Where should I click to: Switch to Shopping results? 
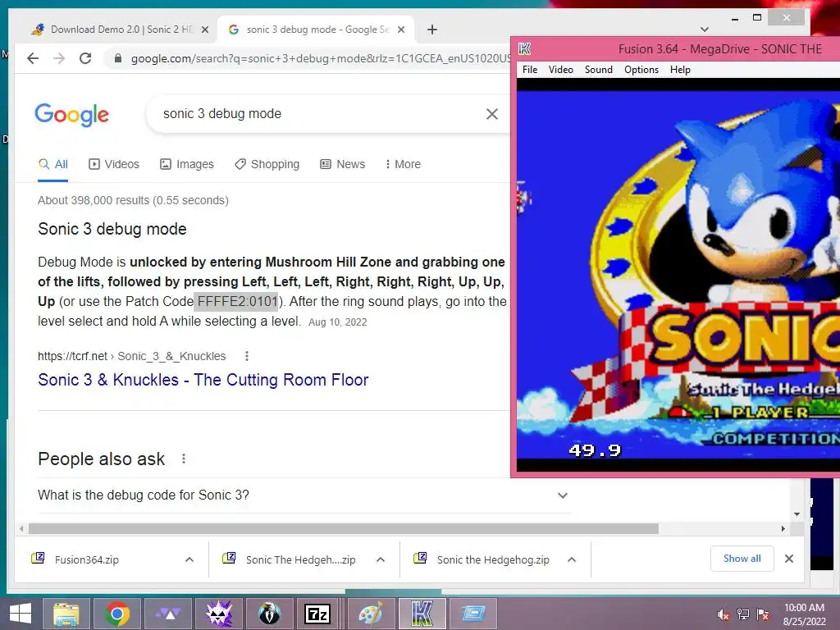click(x=267, y=164)
